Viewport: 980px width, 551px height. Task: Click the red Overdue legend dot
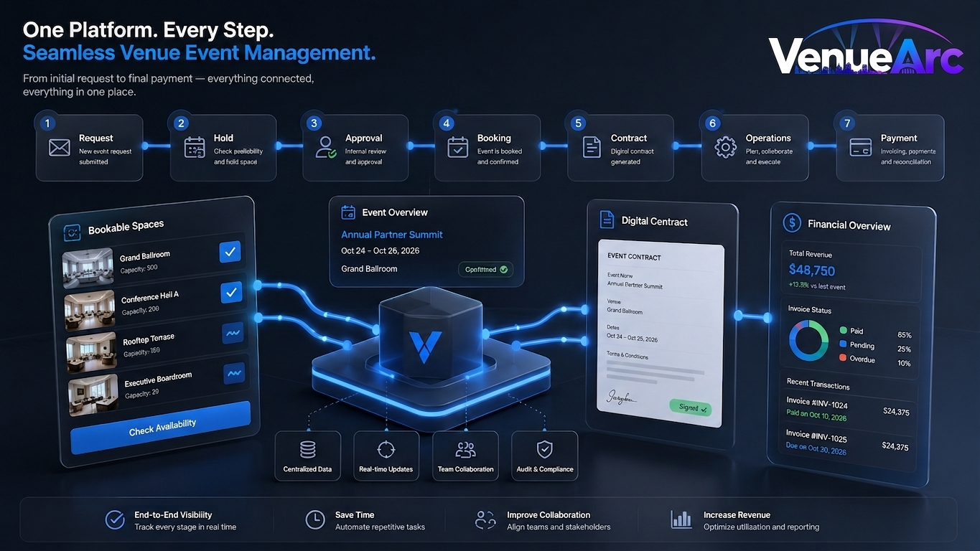(843, 357)
